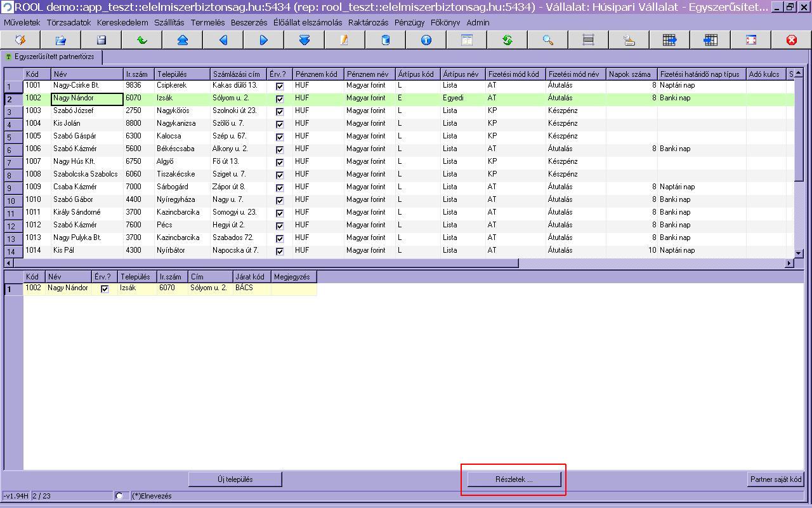812x508 pixels.
Task: Click the open folder toolbar icon
Action: pos(61,40)
